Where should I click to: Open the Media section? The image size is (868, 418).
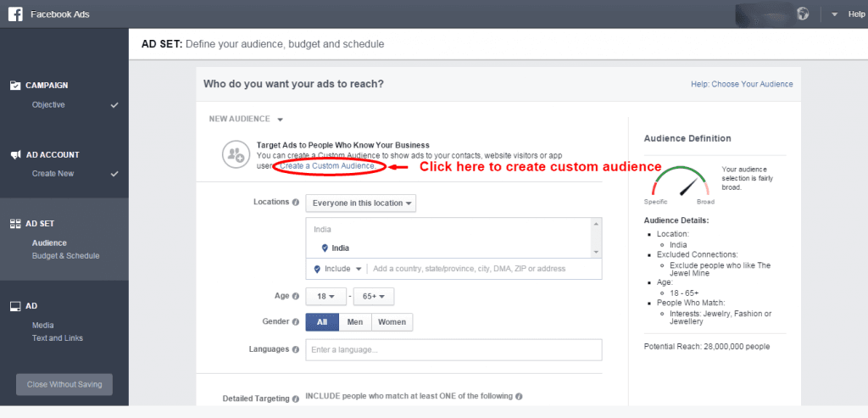[42, 326]
